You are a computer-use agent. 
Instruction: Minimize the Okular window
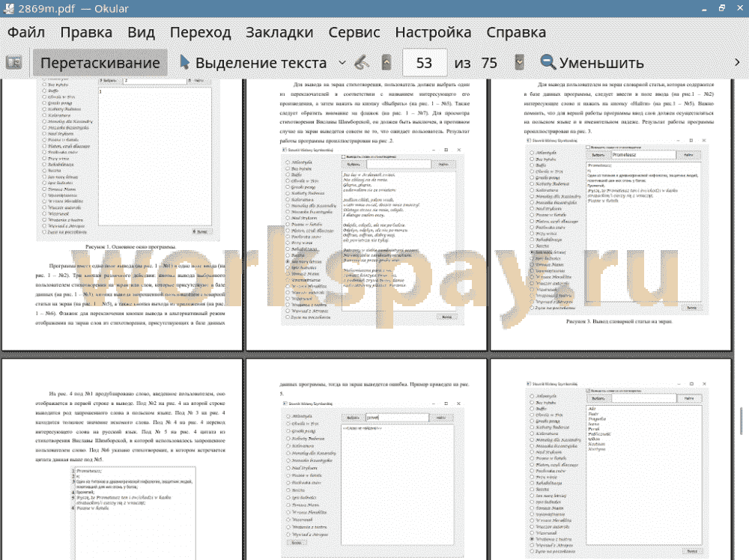point(704,8)
